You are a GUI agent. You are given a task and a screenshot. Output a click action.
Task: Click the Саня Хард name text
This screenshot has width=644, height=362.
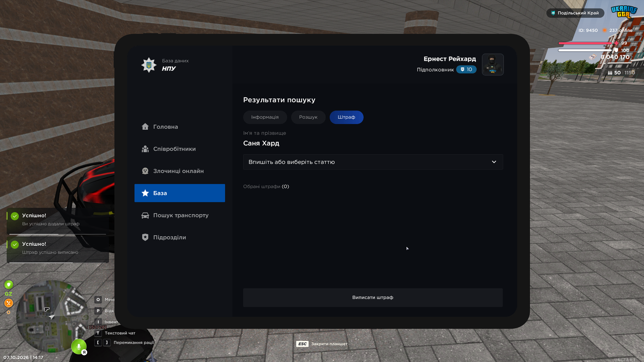[x=261, y=143]
